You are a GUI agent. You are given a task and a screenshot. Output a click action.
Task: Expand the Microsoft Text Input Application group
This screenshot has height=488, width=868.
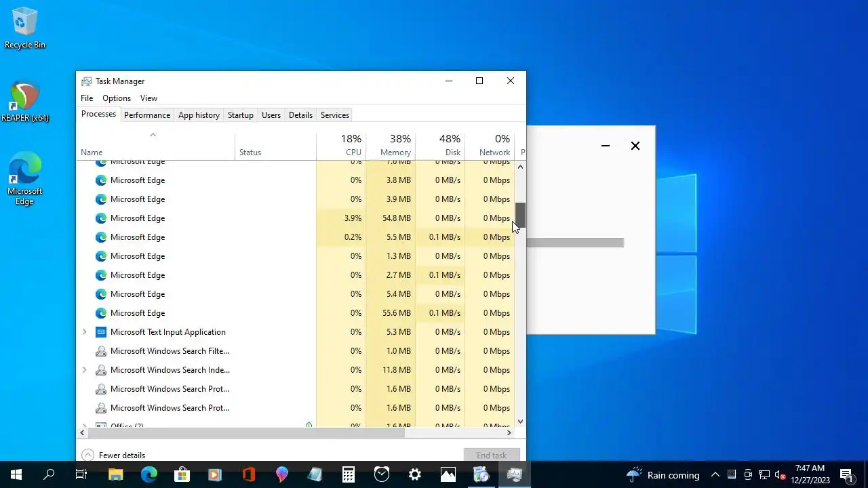point(84,332)
